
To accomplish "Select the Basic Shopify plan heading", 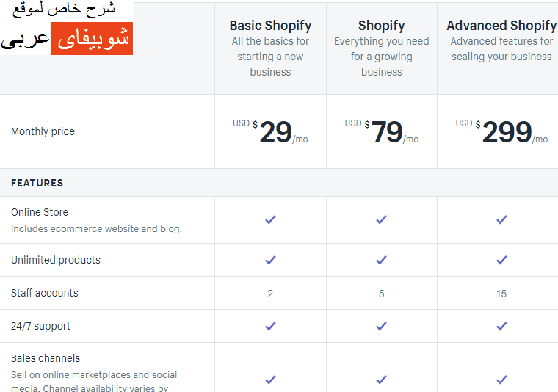I will 270,26.
